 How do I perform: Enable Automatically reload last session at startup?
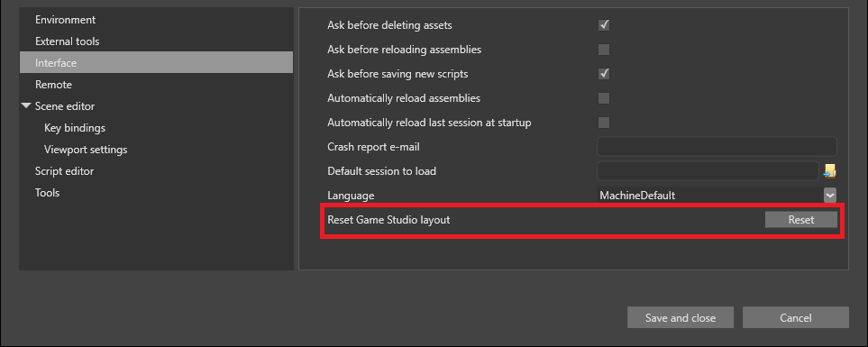coord(604,123)
